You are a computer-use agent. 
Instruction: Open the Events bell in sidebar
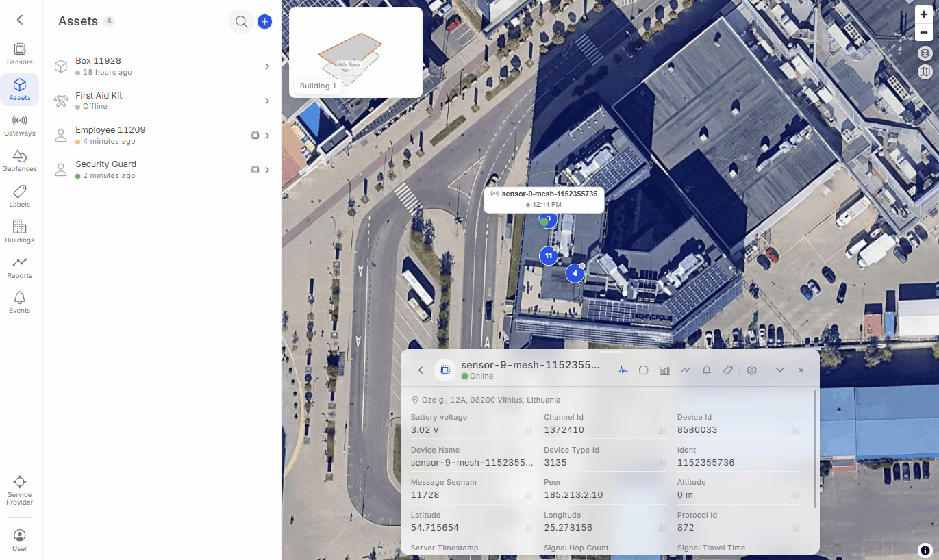point(20,302)
